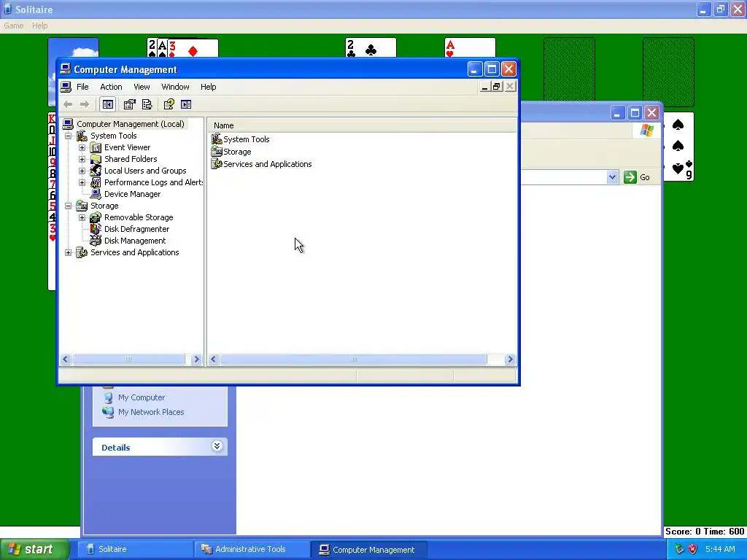Click My Computer icon in Administrative Tools window
747x560 pixels.
click(x=109, y=397)
